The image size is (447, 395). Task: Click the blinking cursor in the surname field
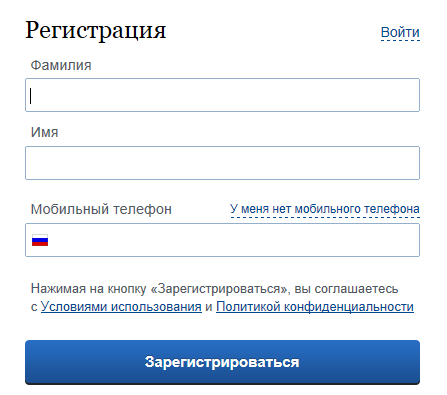31,96
